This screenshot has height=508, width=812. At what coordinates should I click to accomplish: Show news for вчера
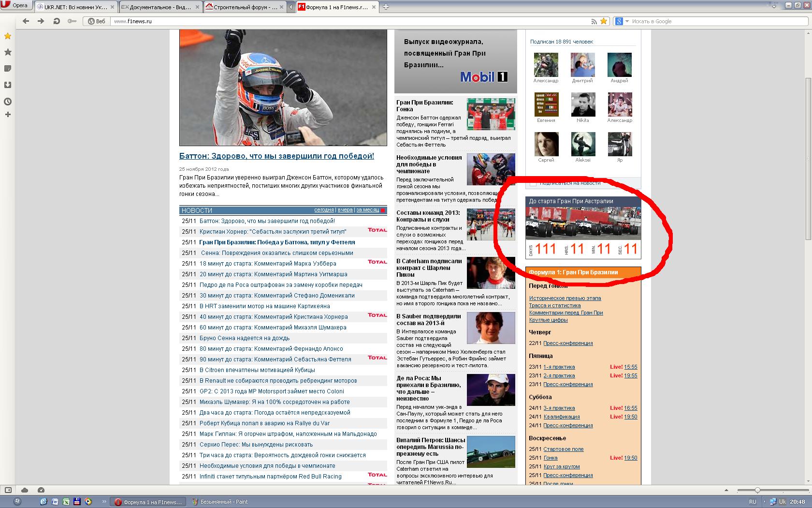[345, 210]
